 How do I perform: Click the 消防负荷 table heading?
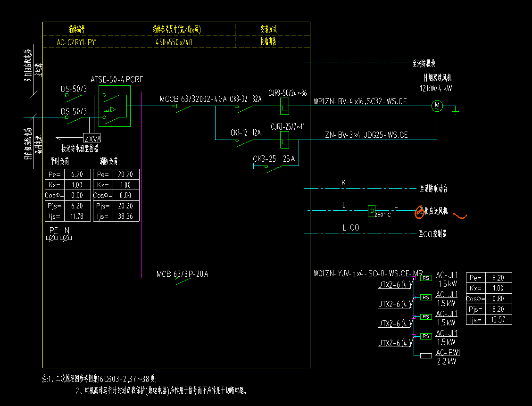click(109, 161)
